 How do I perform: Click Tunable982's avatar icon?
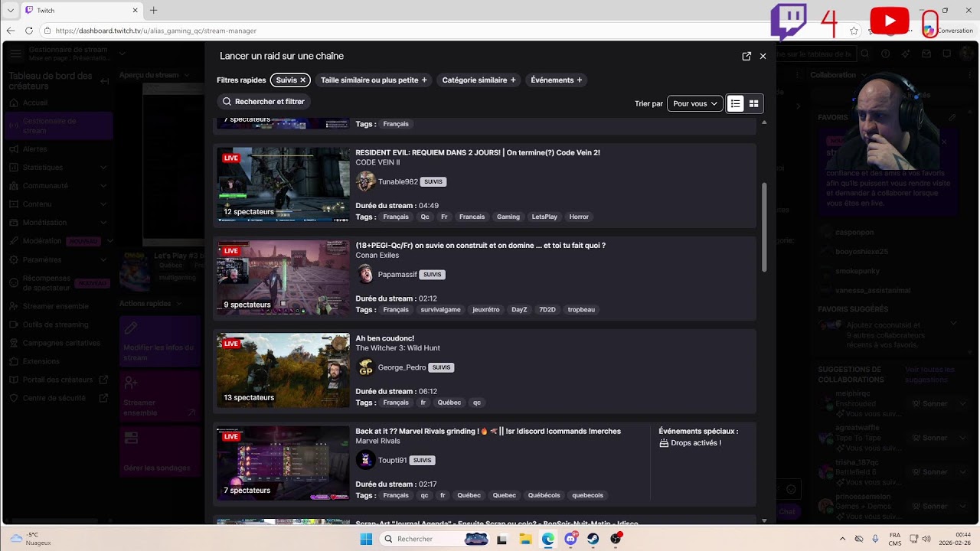tap(365, 181)
